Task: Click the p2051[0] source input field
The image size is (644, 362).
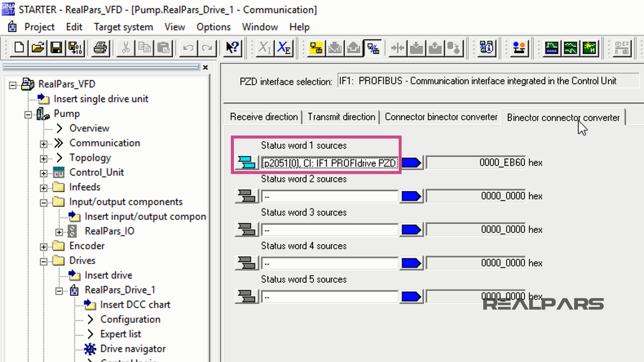Action: (x=329, y=162)
